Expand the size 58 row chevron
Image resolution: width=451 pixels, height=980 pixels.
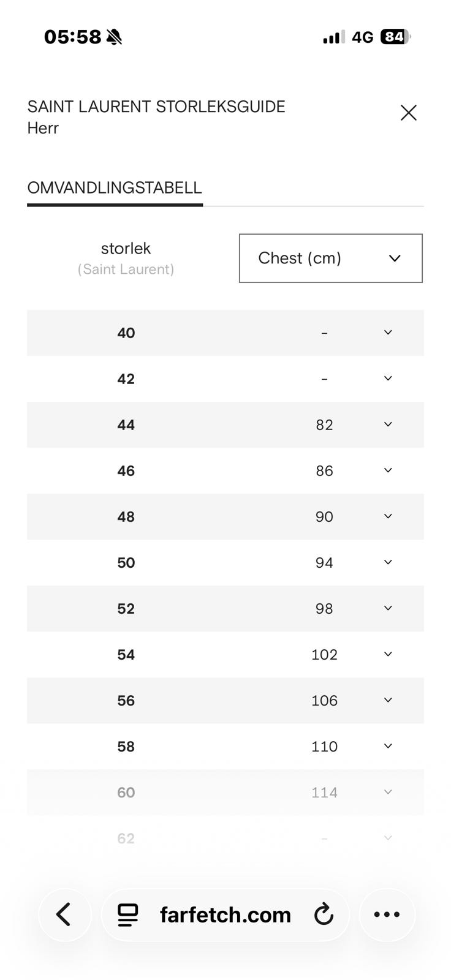point(388,746)
